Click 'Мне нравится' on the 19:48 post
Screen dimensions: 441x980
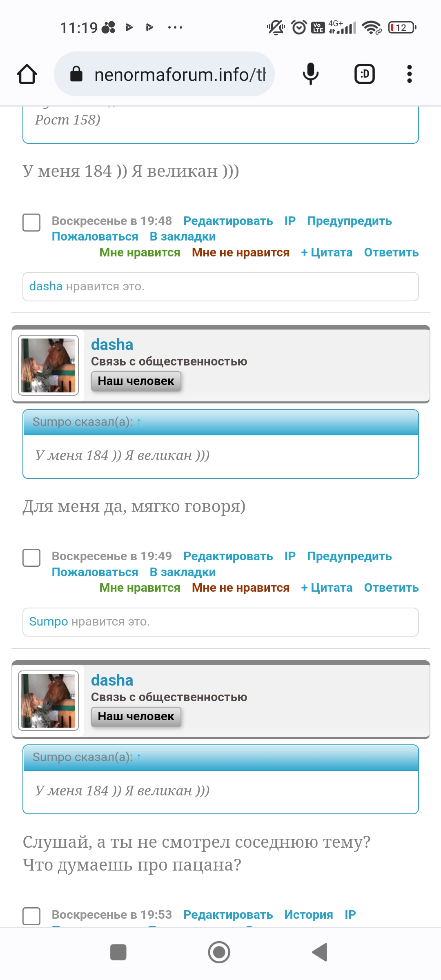tap(140, 252)
